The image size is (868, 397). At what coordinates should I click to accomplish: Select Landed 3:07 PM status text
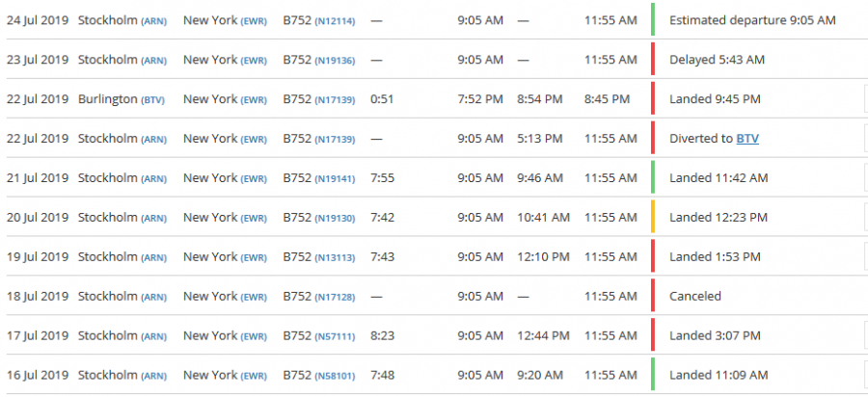(715, 336)
